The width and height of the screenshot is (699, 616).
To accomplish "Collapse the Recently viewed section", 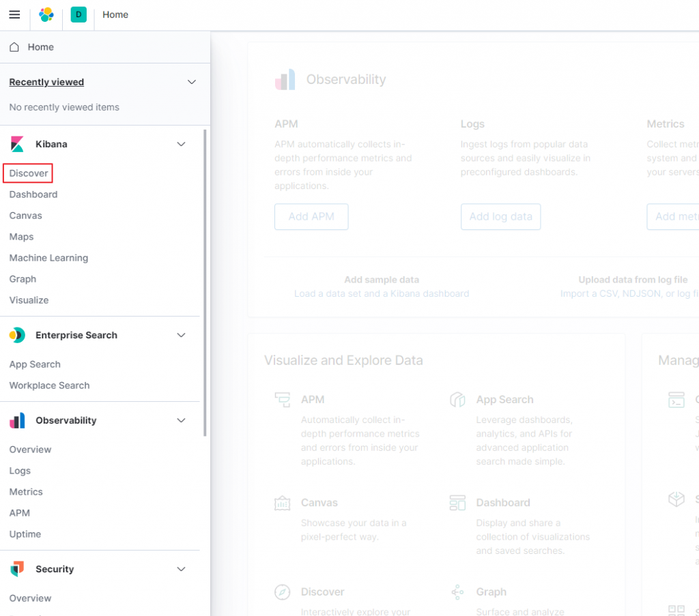I will pos(192,82).
